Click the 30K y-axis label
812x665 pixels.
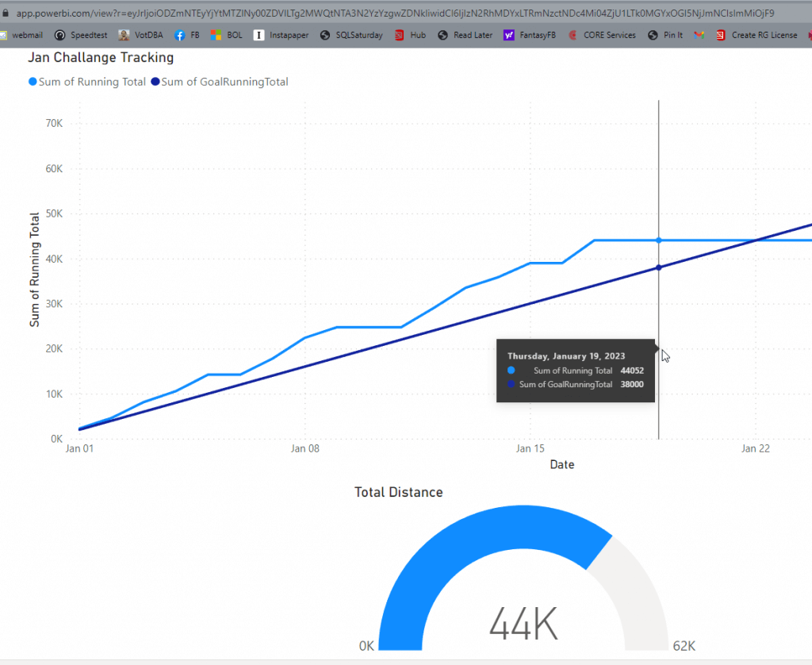pos(55,304)
